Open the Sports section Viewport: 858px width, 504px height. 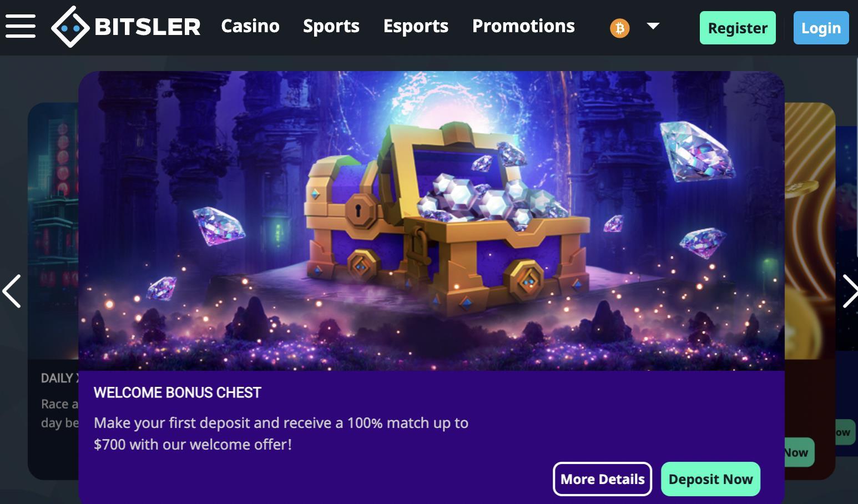pyautogui.click(x=331, y=26)
